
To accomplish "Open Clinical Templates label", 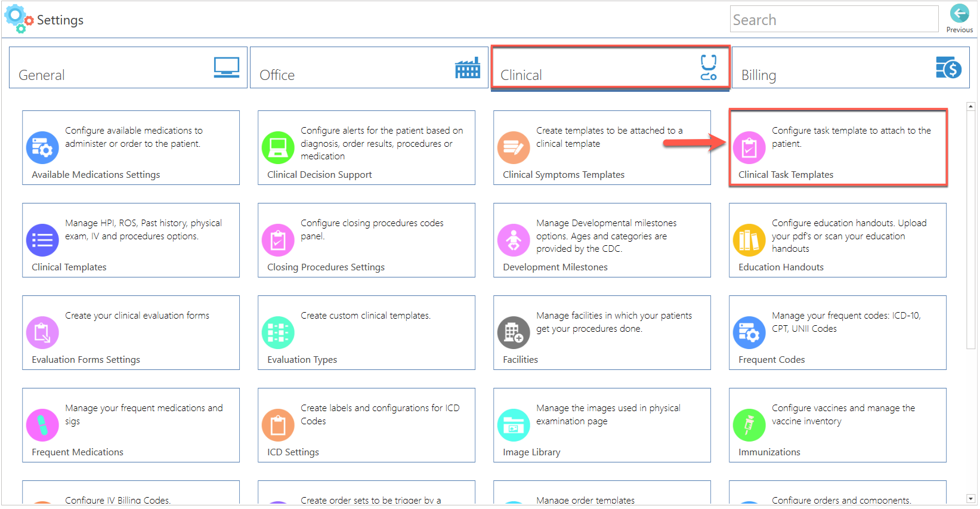I will (69, 267).
